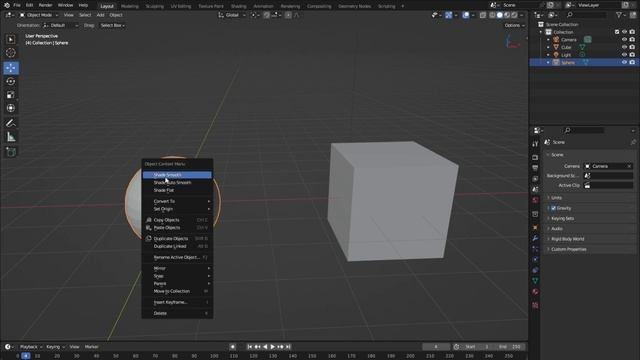Viewport: 640px width, 360px height.
Task: Hide the Collection in viewport
Action: (624, 32)
